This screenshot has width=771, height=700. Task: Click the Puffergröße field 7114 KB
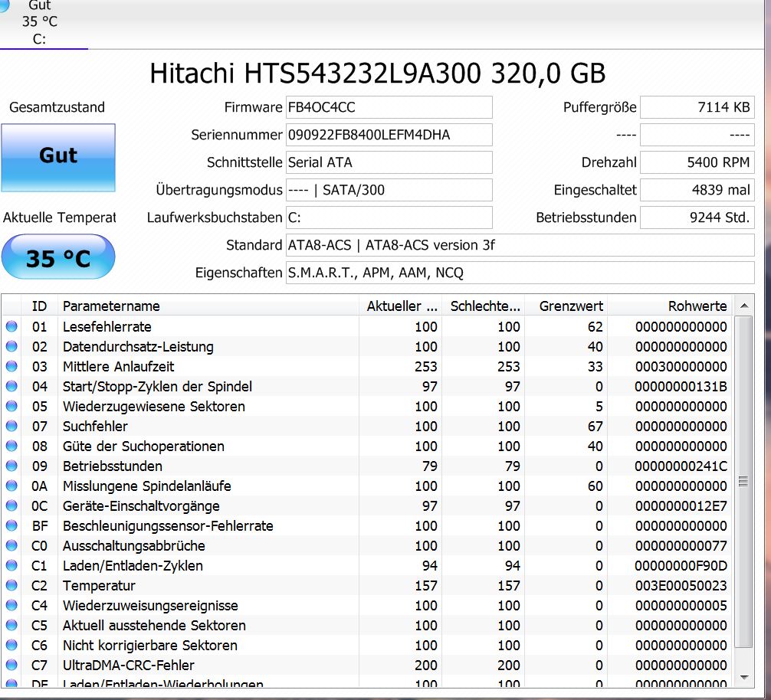(x=697, y=107)
